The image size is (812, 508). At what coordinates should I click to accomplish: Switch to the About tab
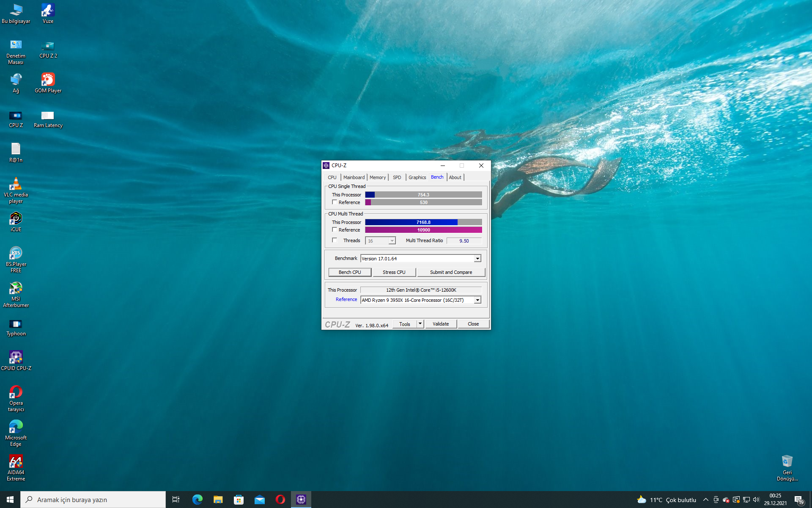coord(455,177)
